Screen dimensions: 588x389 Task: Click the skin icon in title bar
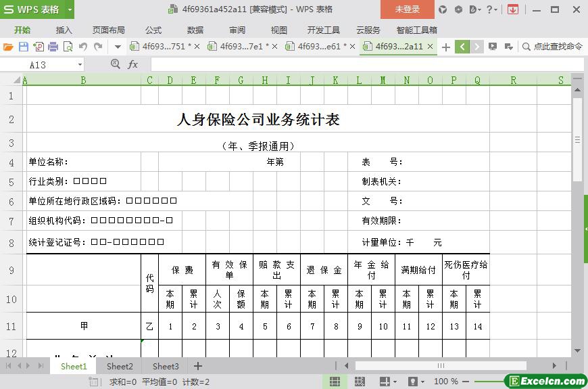(443, 9)
